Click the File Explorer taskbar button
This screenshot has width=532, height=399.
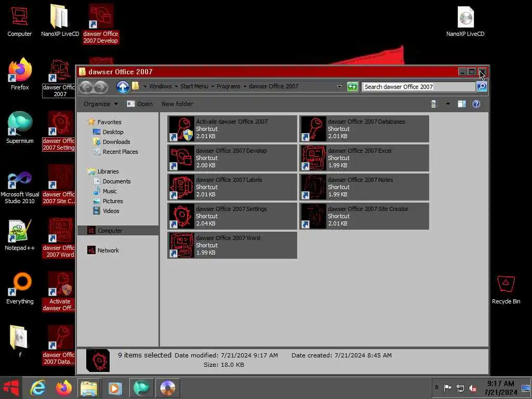pyautogui.click(x=89, y=388)
